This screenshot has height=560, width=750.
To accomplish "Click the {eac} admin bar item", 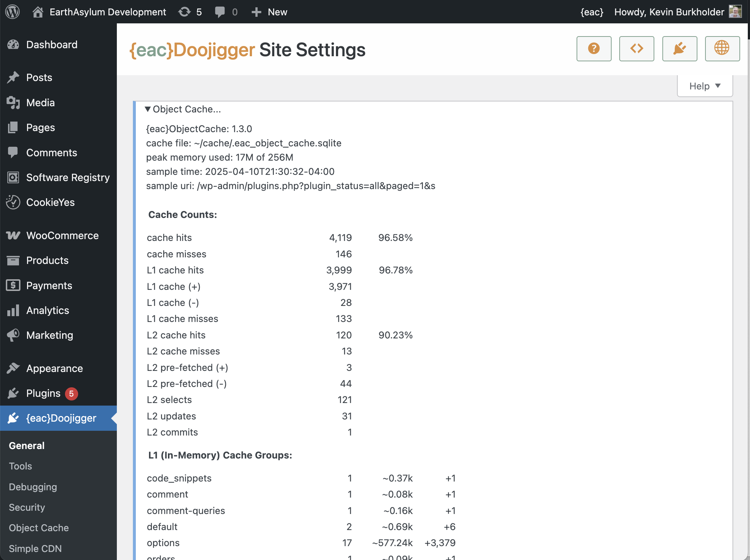I will click(592, 12).
